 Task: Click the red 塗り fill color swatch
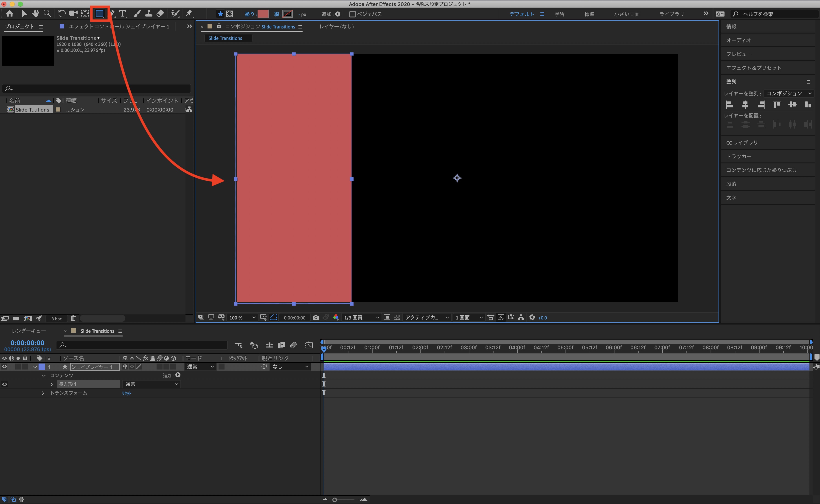[263, 14]
